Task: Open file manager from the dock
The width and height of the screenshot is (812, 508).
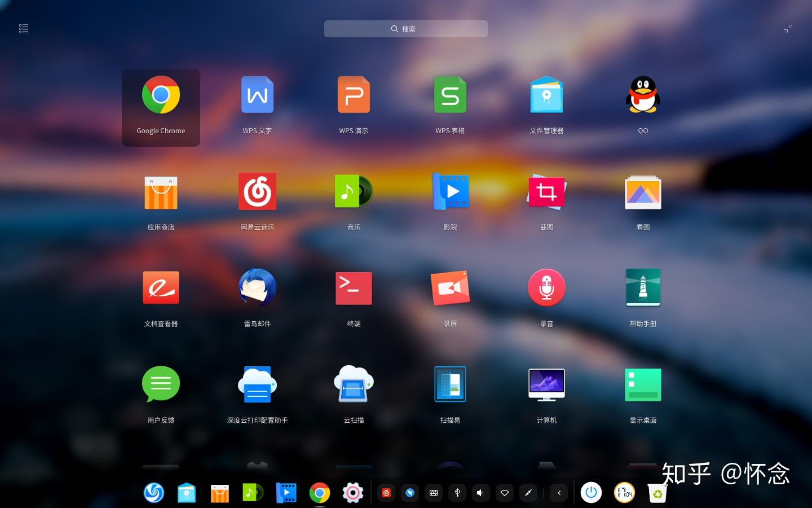Action: point(187,493)
